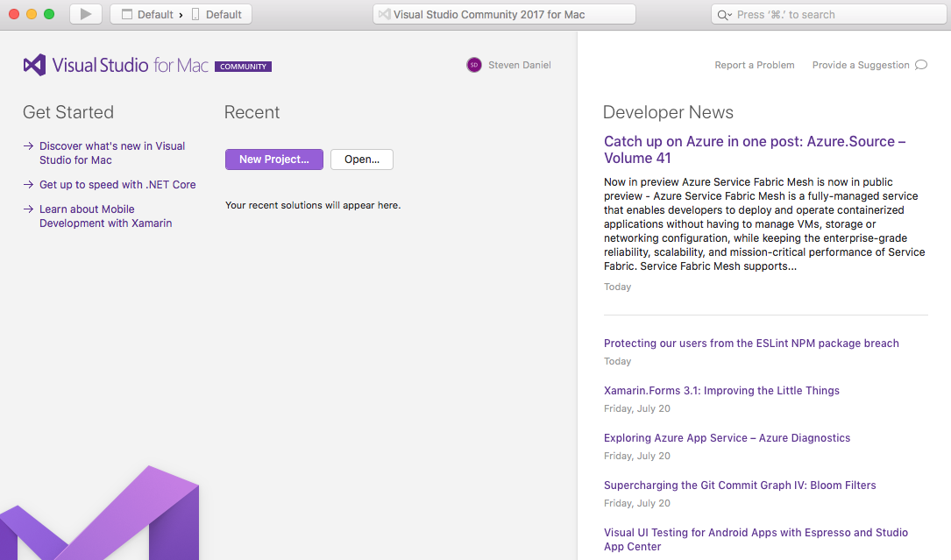Click 'Friday, July 20' under Git Commit Graph article
The image size is (951, 560).
click(637, 504)
